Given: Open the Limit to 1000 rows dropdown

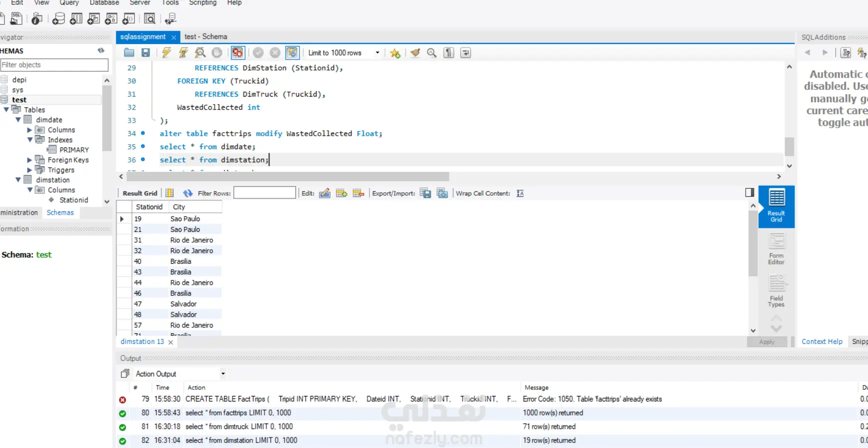Looking at the screenshot, I should click(377, 53).
